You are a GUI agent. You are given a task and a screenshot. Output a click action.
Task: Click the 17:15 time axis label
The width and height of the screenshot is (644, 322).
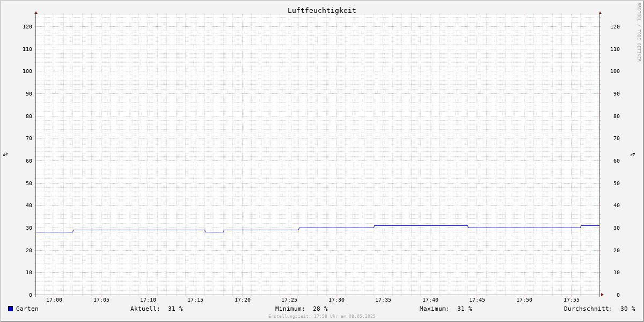point(195,300)
